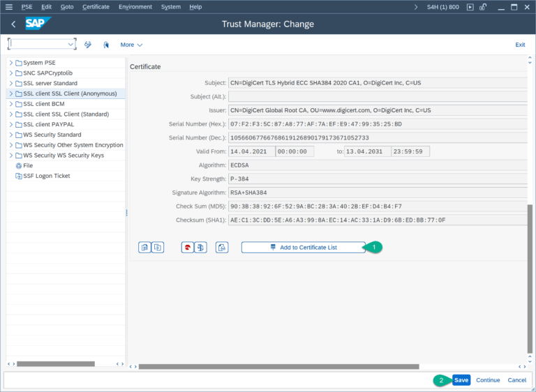Open the transaction command field dropdown
This screenshot has width=536, height=392.
[70, 45]
